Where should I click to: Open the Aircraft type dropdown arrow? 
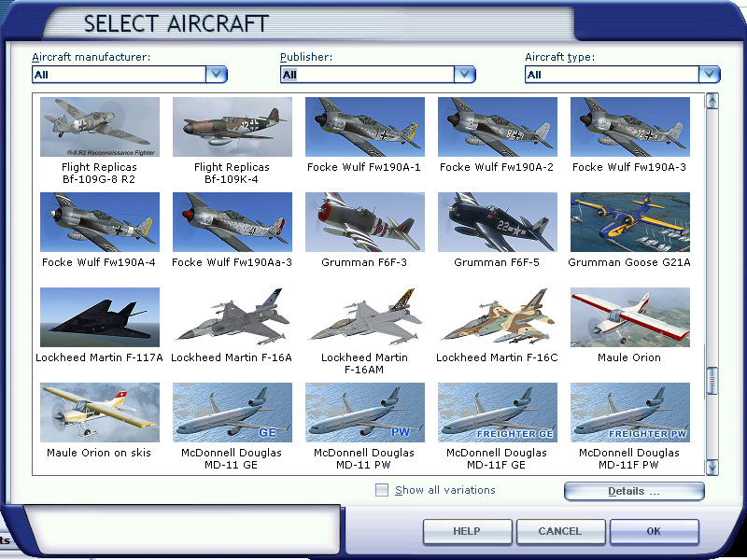point(710,75)
